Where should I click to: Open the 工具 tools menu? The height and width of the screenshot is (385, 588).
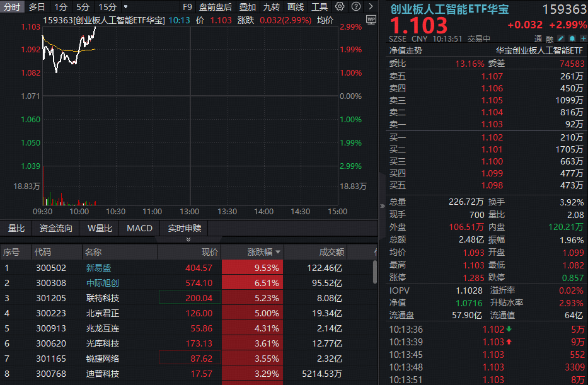pos(318,6)
